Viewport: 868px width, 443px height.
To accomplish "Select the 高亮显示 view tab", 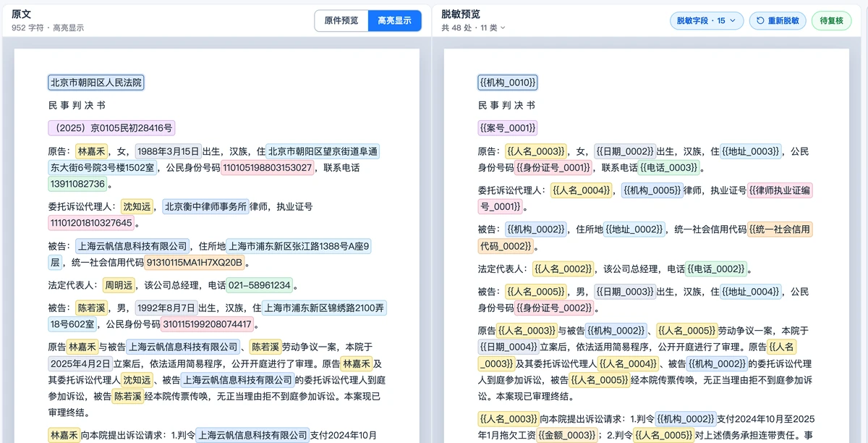I will (394, 21).
